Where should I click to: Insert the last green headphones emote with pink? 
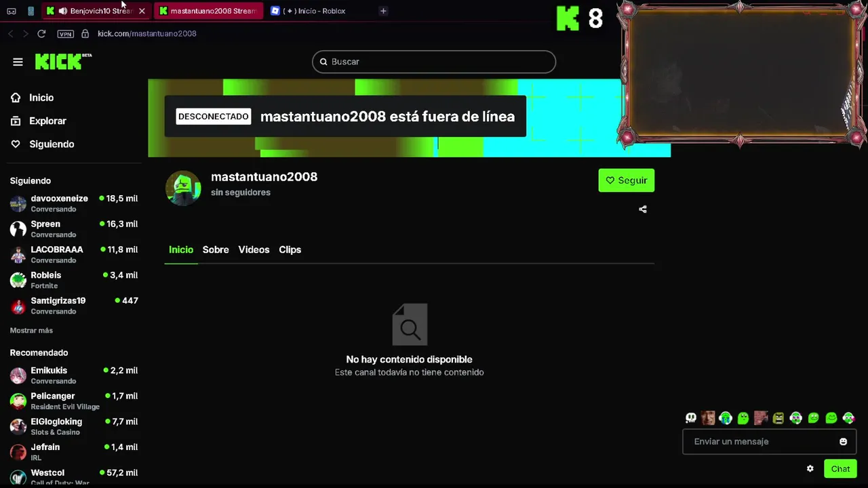848,418
